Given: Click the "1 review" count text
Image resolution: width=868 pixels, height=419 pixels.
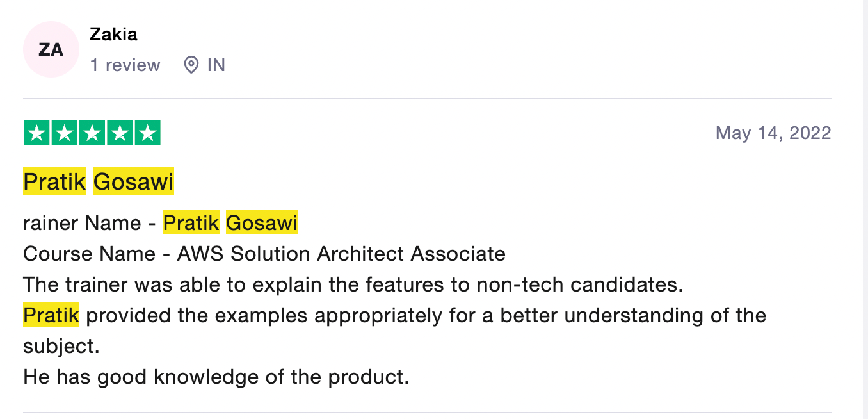Looking at the screenshot, I should point(125,65).
